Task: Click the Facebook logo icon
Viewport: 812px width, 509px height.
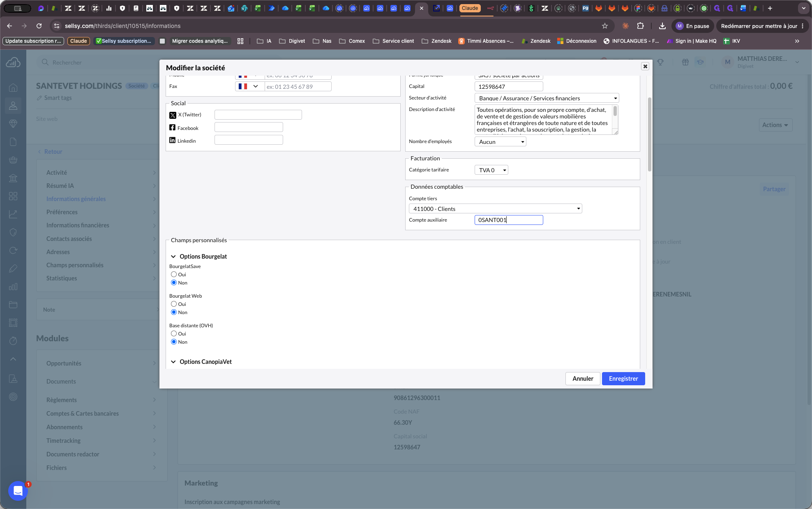Action: (173, 128)
